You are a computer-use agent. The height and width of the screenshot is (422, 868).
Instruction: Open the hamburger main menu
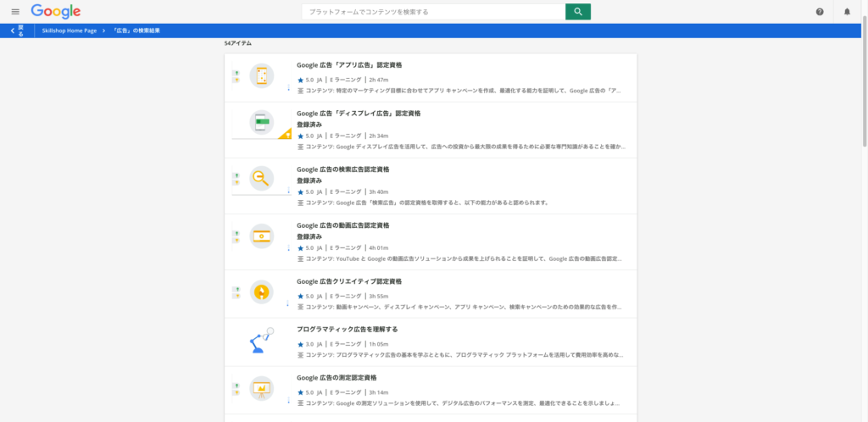(x=15, y=12)
